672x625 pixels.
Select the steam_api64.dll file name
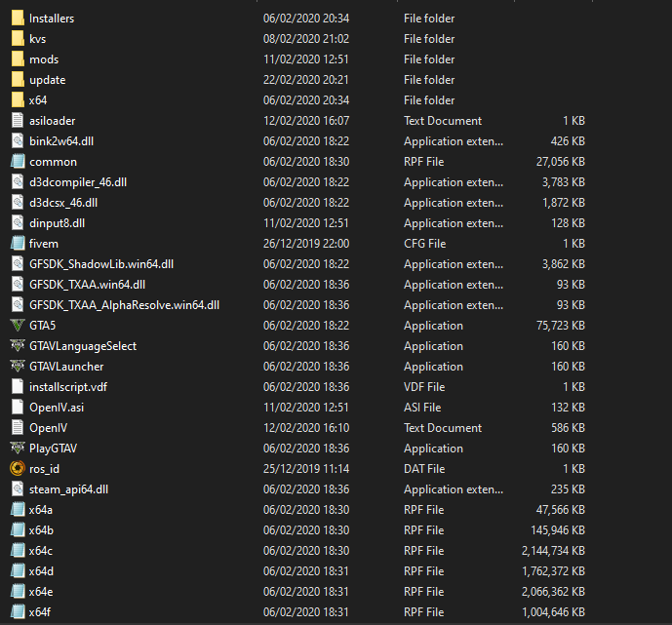68,489
